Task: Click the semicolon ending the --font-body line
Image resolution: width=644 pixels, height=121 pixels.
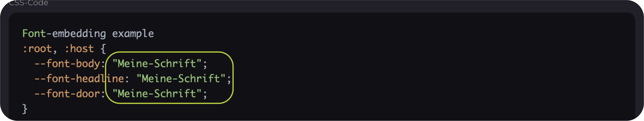Action: [x=205, y=65]
